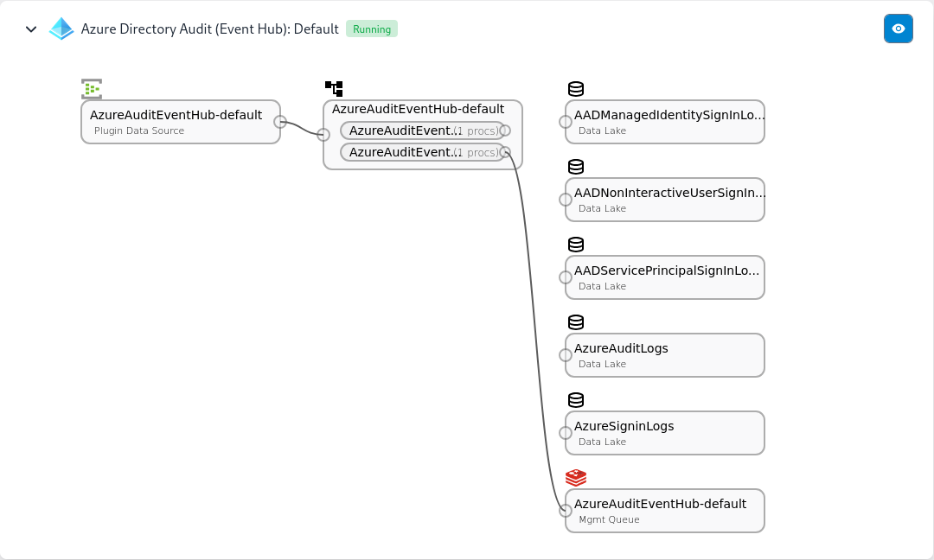Click the input port of AADManagedIdentitySignInLo... node
The height and width of the screenshot is (560, 934).
[566, 122]
